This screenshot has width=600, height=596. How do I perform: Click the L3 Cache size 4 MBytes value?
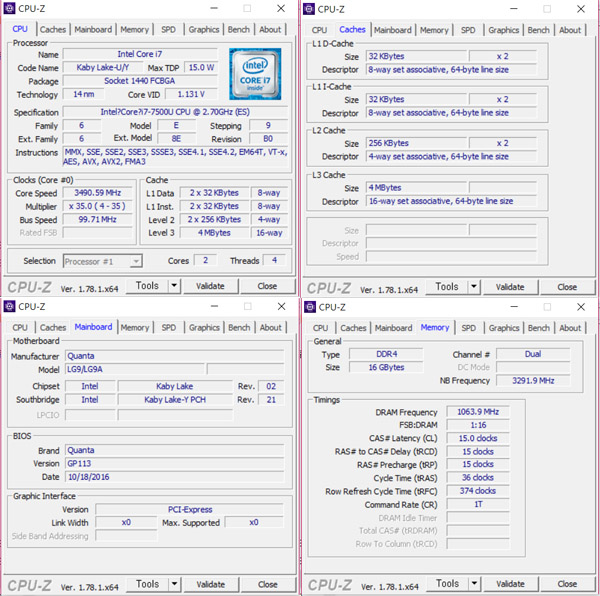pos(416,187)
